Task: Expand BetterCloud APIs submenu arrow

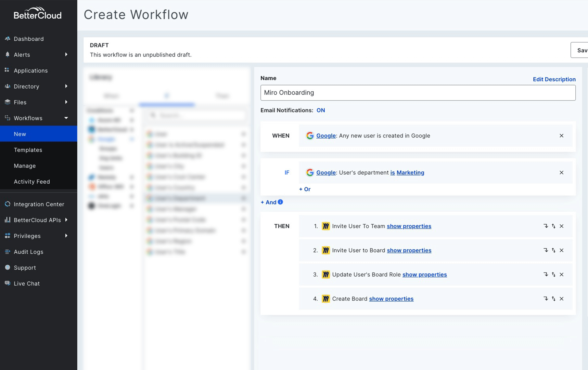Action: [x=66, y=219]
